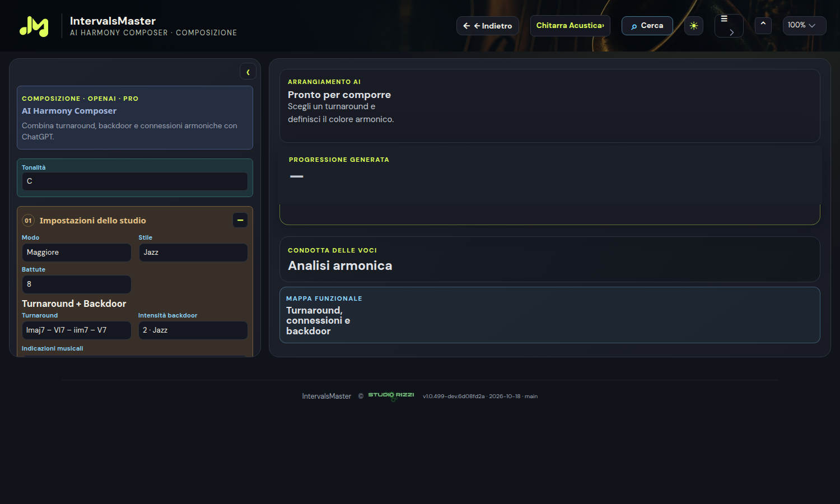Click the Indicazioni musicali label

(53, 348)
